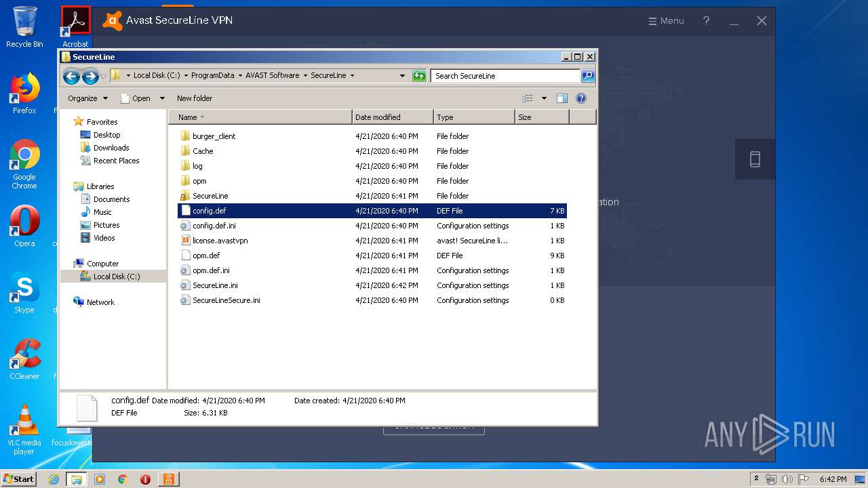
Task: Click Favorites in navigation pane
Action: (102, 122)
